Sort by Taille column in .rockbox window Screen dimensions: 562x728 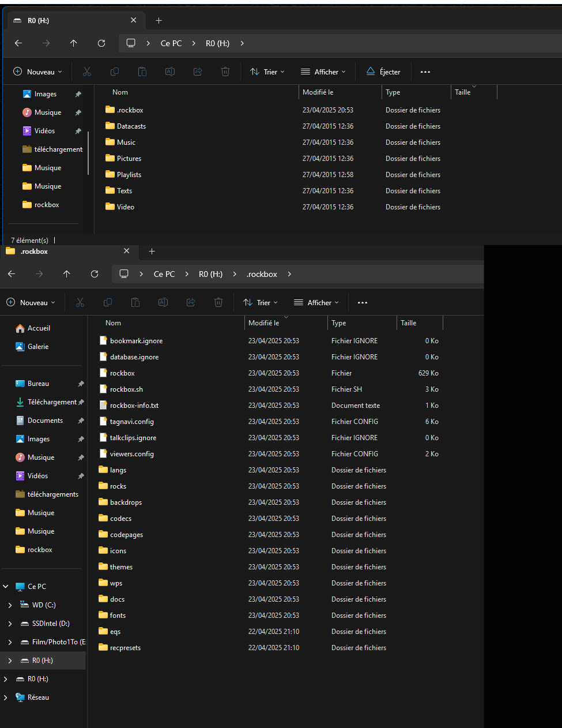[409, 323]
